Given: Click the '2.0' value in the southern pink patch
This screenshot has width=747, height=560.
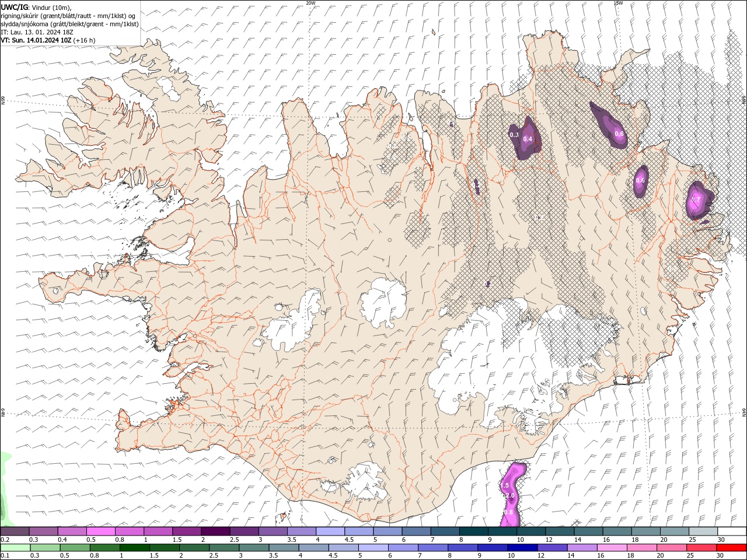Looking at the screenshot, I should tap(509, 495).
